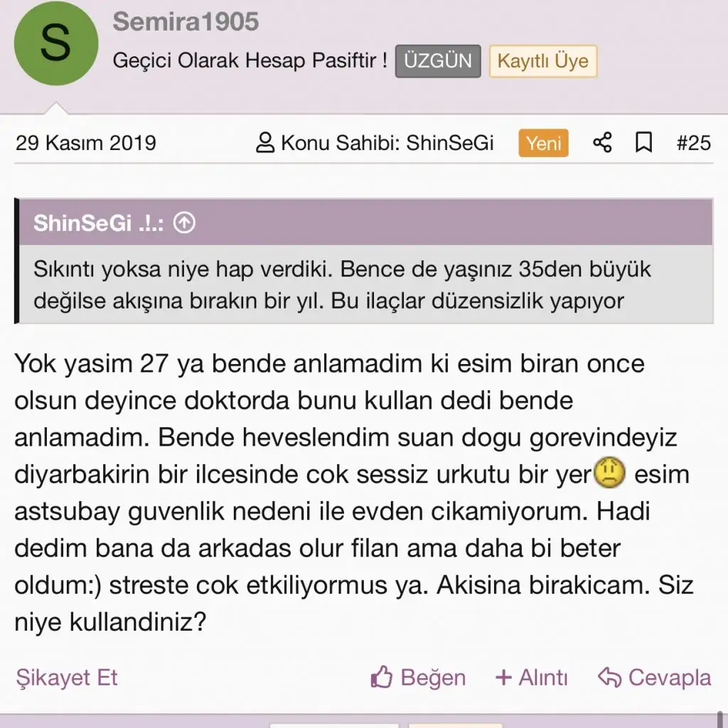Open the #25 post permalink
Screen dimensions: 728x728
tap(693, 143)
